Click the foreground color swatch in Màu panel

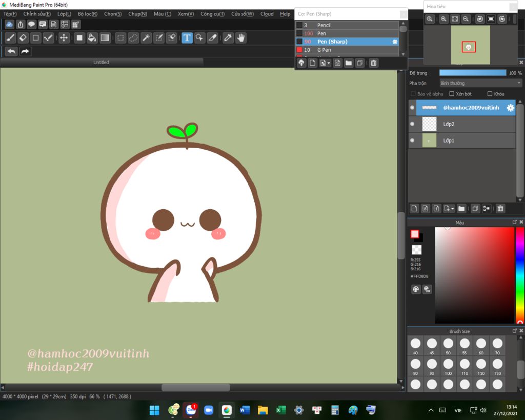[x=414, y=234]
